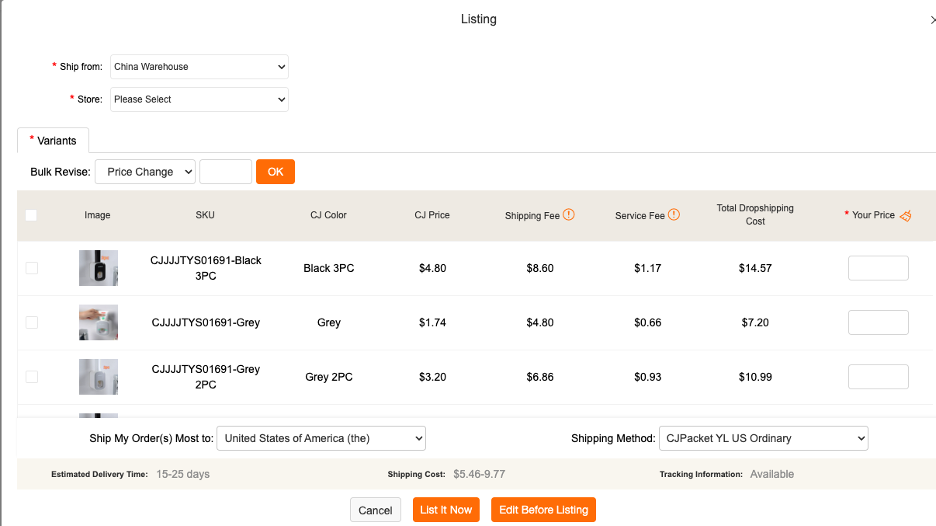Check the Grey 2PC variant checkbox

(31, 377)
